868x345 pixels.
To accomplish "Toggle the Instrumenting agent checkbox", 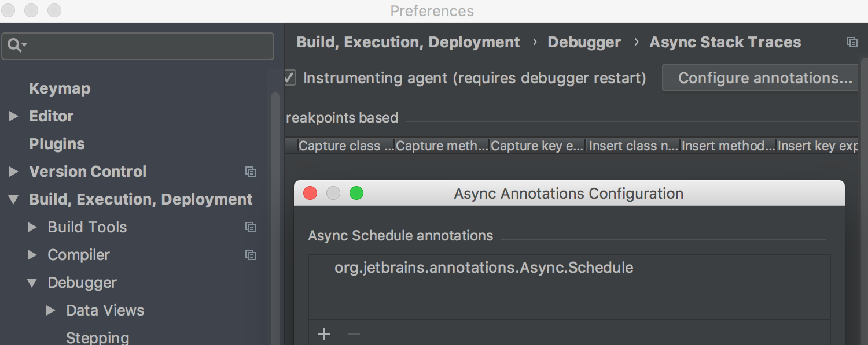I will pyautogui.click(x=290, y=77).
